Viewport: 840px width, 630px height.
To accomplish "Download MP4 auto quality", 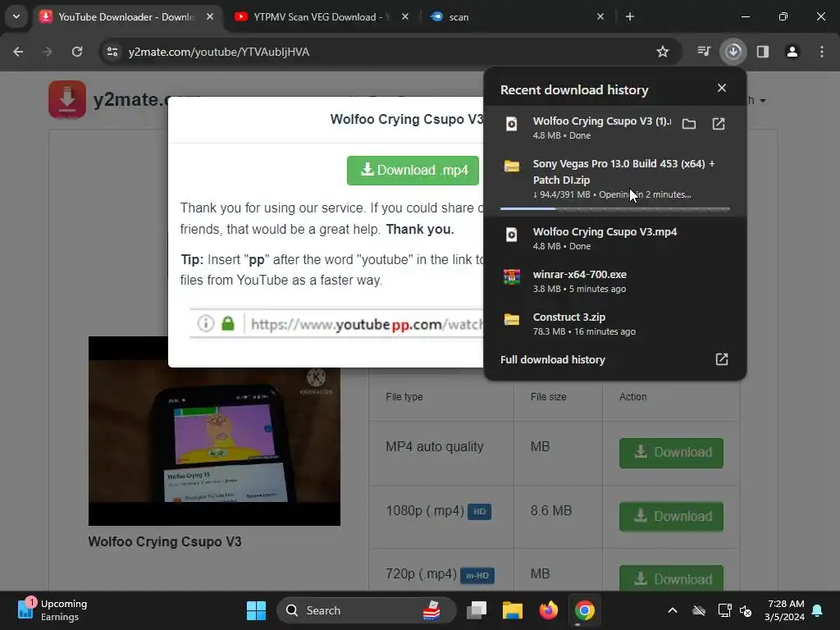I will 671,453.
